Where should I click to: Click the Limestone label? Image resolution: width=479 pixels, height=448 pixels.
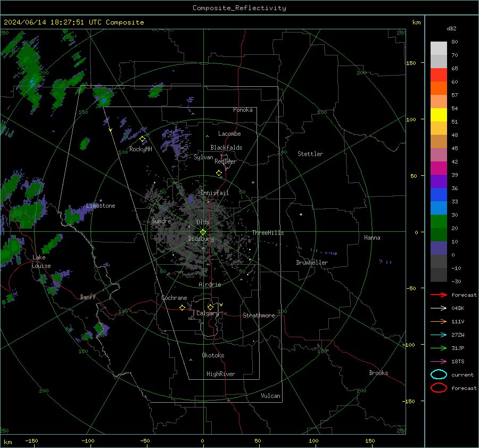click(x=101, y=206)
